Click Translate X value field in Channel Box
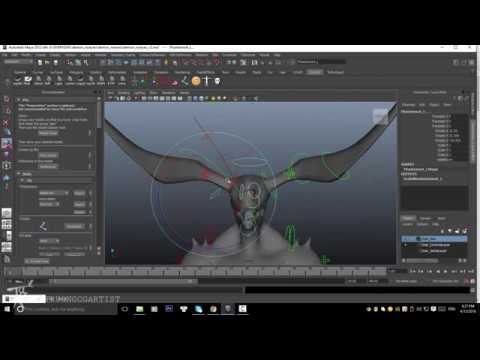Image resolution: width=480 pixels, height=360 pixels. [x=460, y=116]
